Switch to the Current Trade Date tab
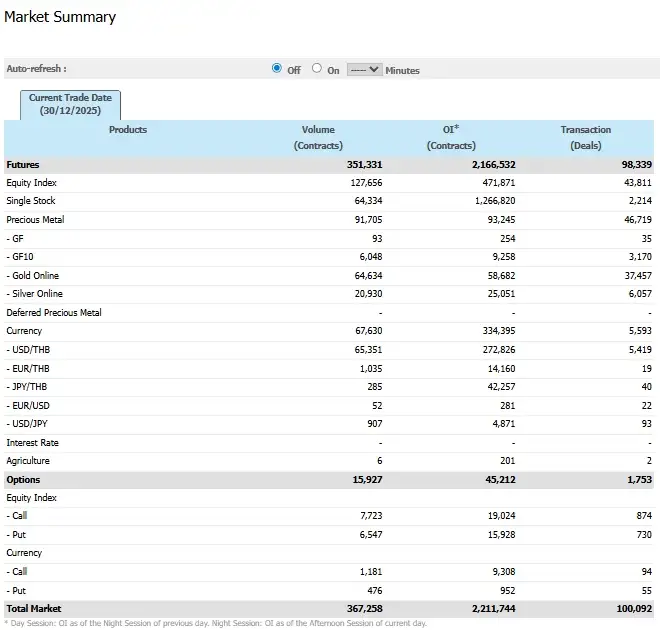Image resolution: width=660 pixels, height=630 pixels. pyautogui.click(x=70, y=105)
